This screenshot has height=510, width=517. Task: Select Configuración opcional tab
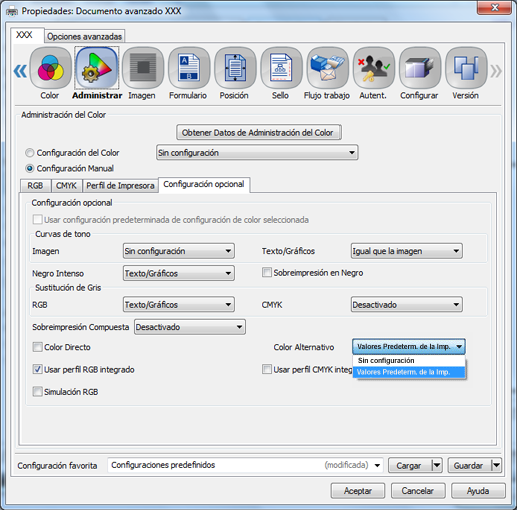(x=204, y=184)
